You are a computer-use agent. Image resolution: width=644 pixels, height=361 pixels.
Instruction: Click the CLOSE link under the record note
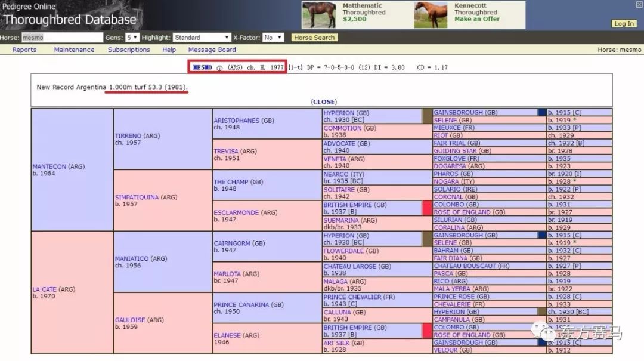tap(324, 102)
